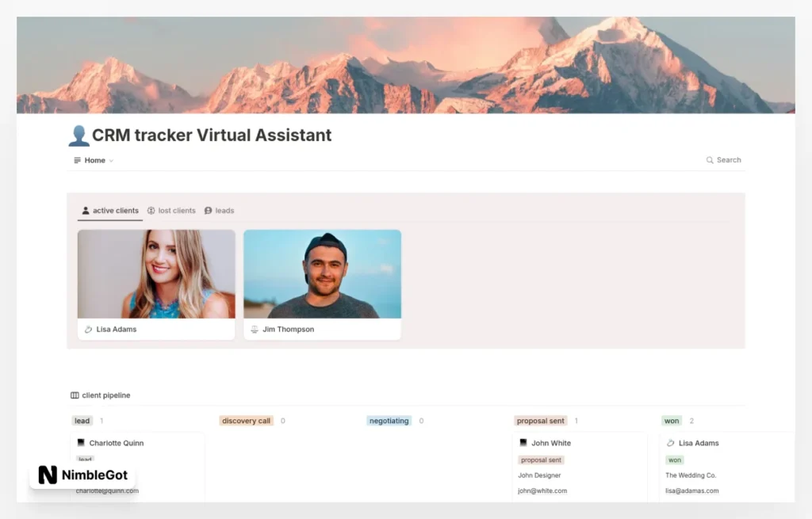Click the leads tab icon
The height and width of the screenshot is (519, 812).
click(x=208, y=210)
